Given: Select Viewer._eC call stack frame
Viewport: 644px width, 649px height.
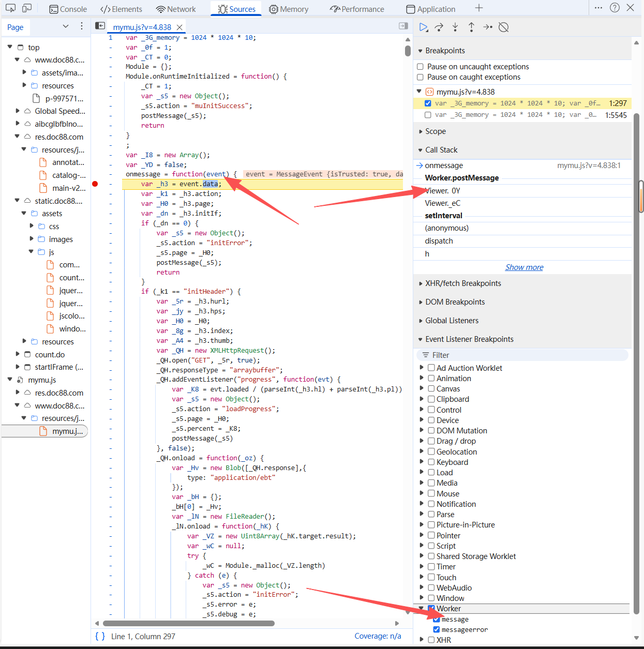Looking at the screenshot, I should pos(442,203).
